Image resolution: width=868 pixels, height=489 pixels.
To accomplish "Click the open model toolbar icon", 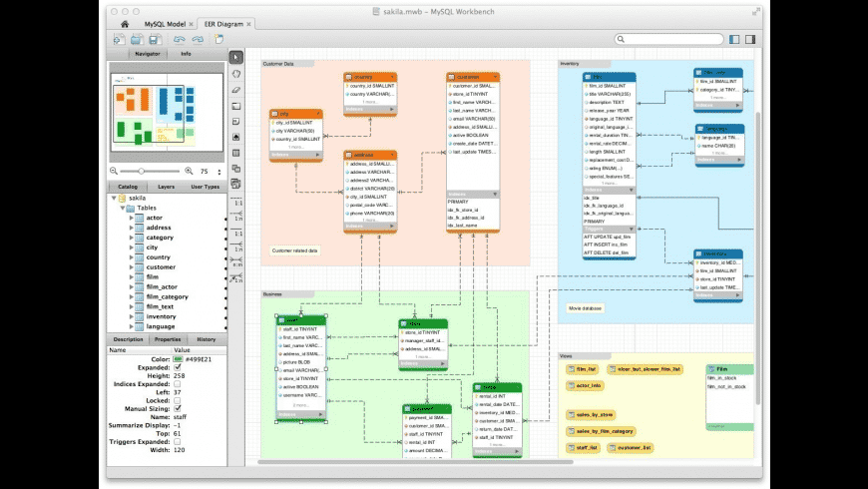I will (x=137, y=39).
